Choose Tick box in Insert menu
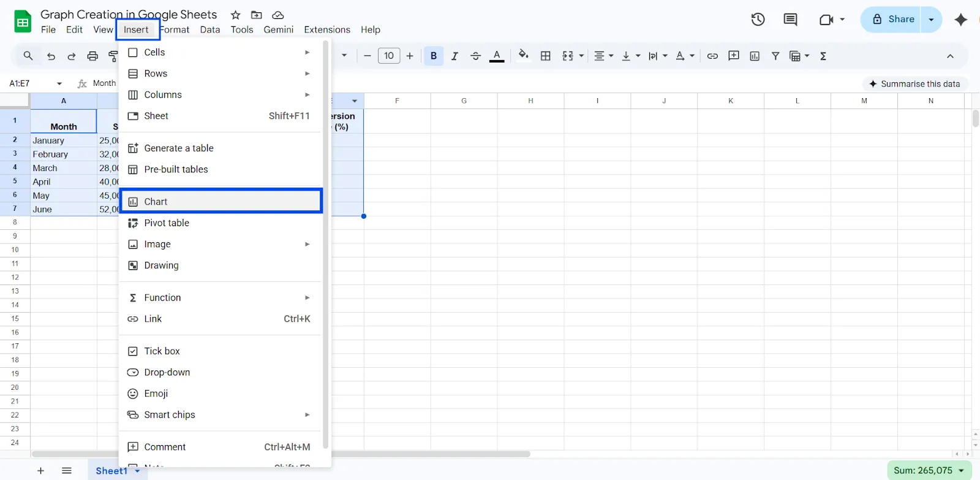The height and width of the screenshot is (480, 980). point(221,351)
